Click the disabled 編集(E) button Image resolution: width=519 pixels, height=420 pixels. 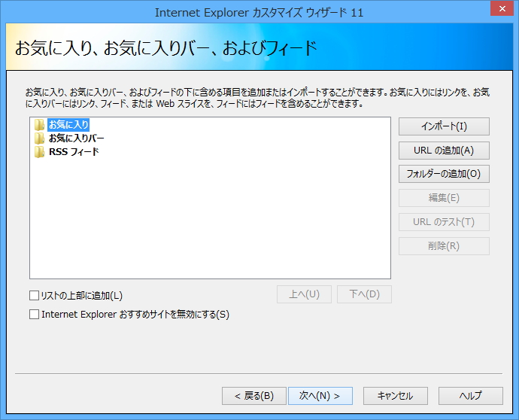click(444, 198)
